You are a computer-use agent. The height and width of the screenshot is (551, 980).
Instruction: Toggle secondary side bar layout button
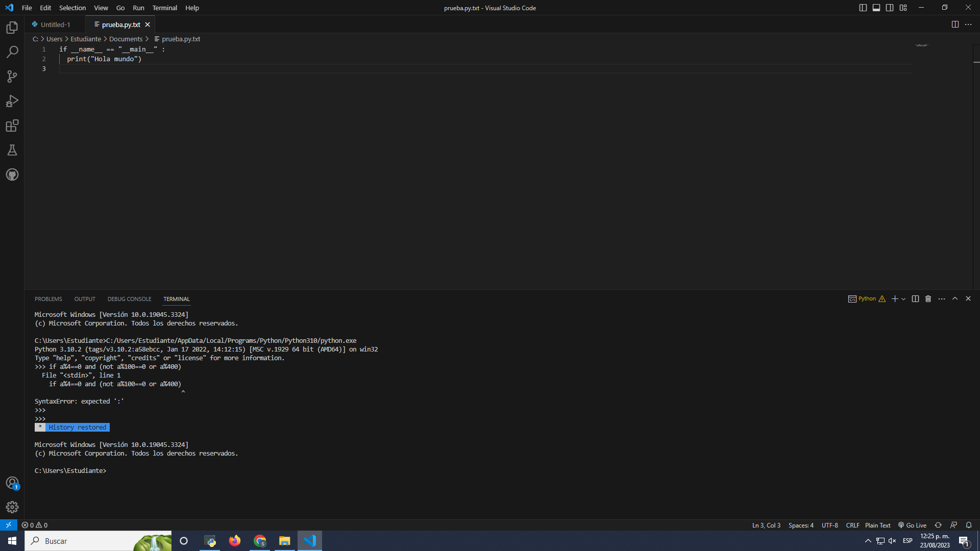(x=890, y=8)
